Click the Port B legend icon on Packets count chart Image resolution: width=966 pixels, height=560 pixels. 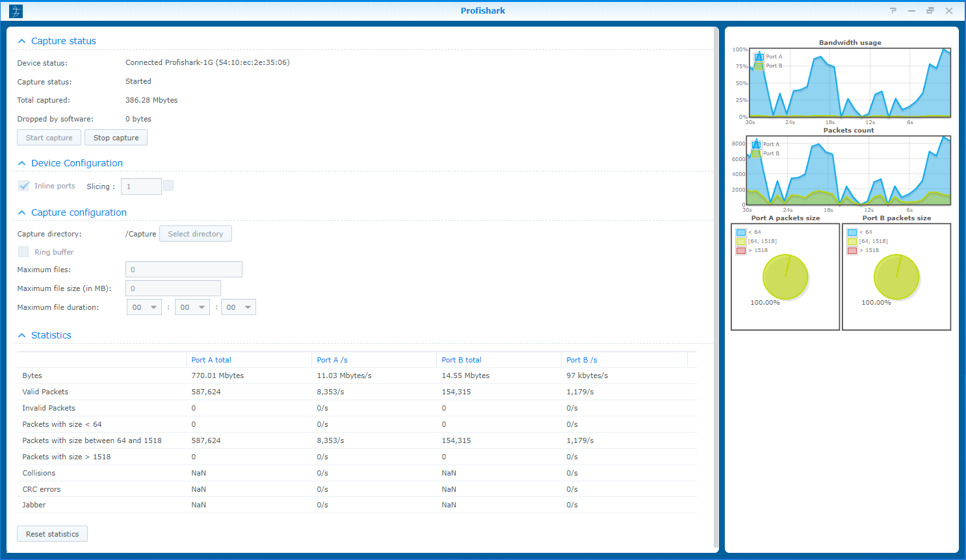point(756,153)
